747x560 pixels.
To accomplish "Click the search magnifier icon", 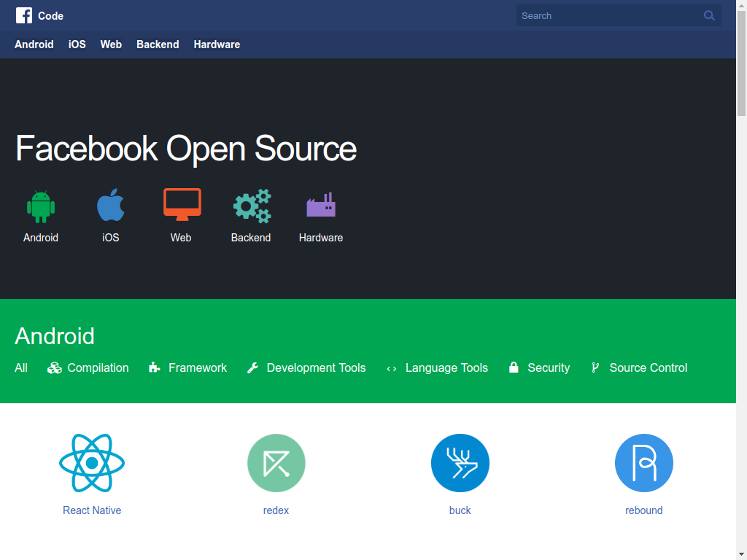I will pyautogui.click(x=709, y=16).
